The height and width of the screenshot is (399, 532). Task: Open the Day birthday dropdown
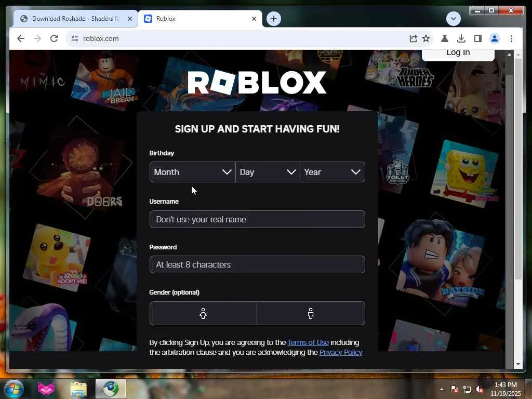[268, 172]
